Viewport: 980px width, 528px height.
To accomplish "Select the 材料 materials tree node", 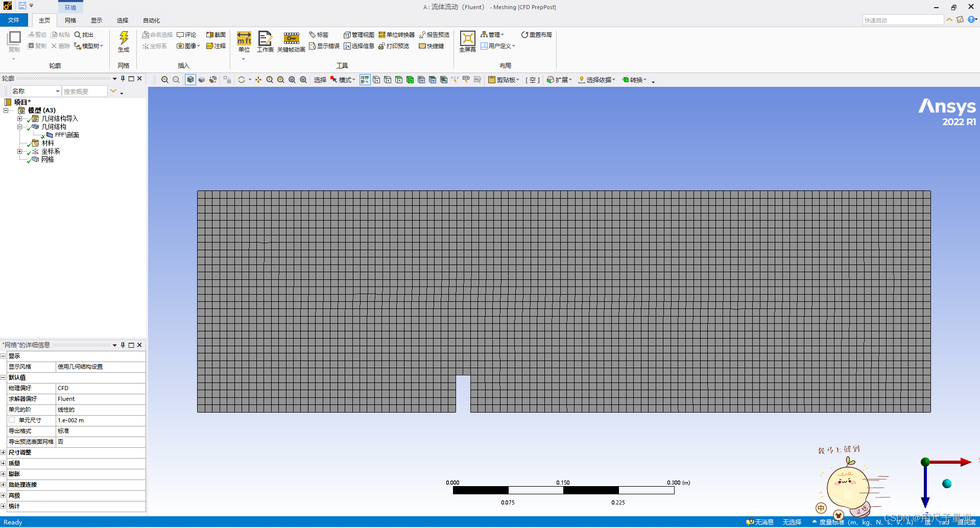I will (47, 143).
